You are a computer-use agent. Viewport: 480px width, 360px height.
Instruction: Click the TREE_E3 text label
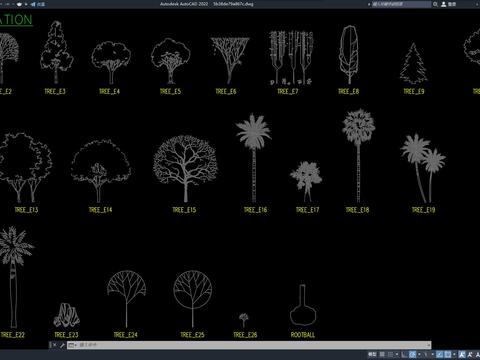pos(55,91)
